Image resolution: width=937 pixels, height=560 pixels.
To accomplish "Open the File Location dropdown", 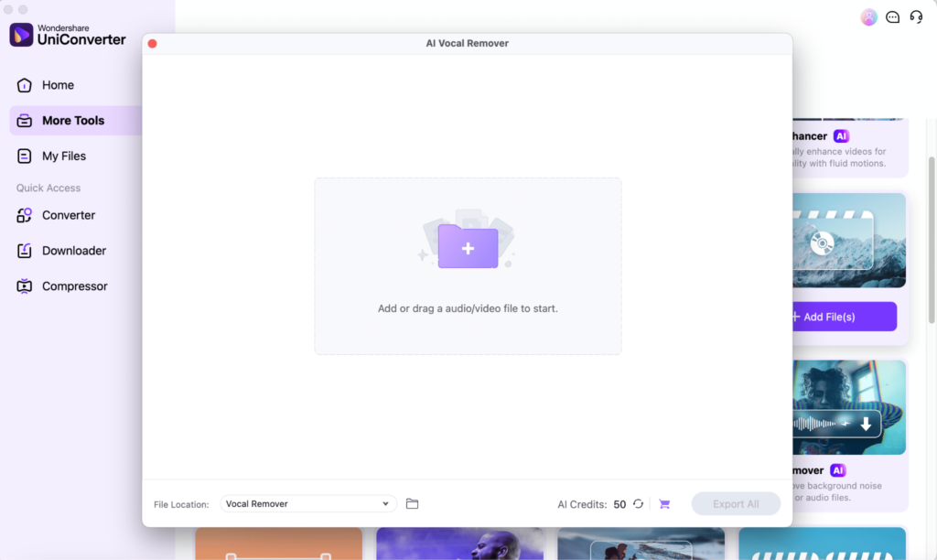I will (307, 503).
